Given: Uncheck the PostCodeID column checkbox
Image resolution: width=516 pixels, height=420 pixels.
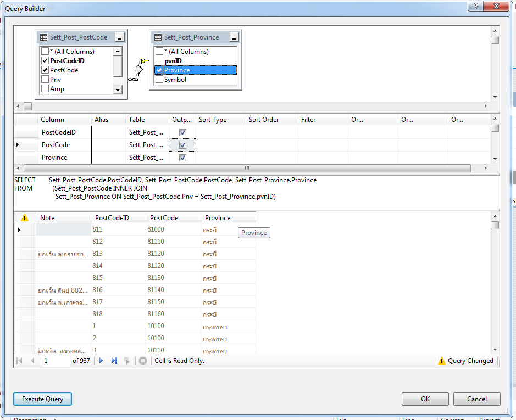Looking at the screenshot, I should click(45, 61).
